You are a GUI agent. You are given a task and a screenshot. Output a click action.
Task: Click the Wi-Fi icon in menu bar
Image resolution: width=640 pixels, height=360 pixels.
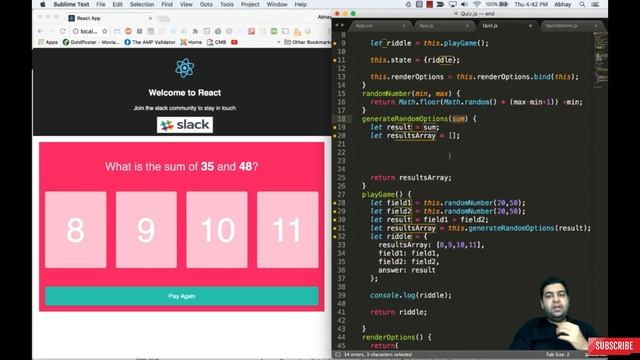point(477,4)
